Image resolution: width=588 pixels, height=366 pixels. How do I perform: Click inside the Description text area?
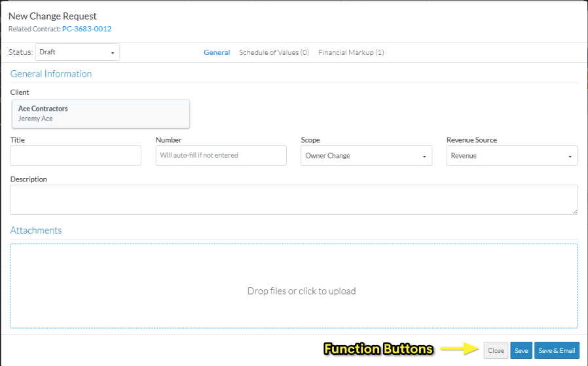[x=293, y=200]
